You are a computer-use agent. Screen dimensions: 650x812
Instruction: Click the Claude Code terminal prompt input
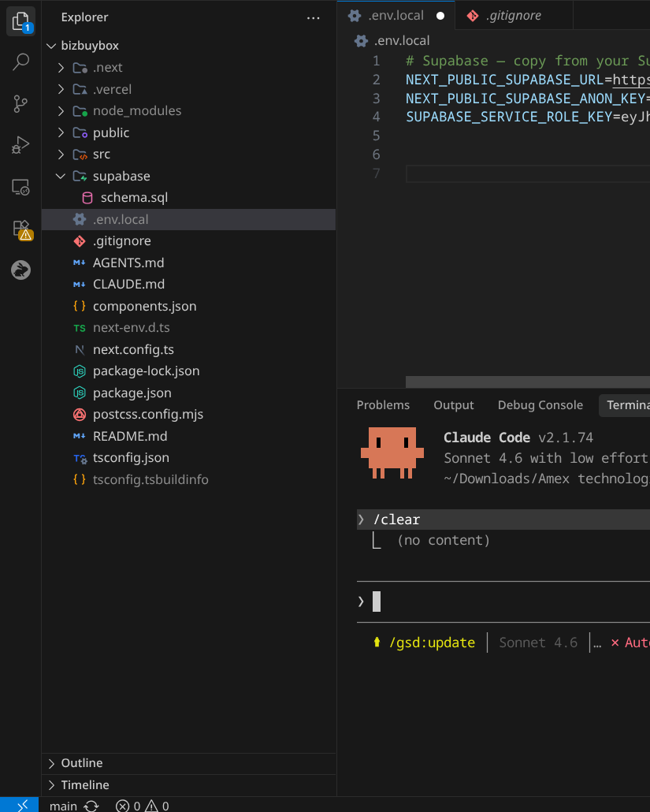coord(503,602)
